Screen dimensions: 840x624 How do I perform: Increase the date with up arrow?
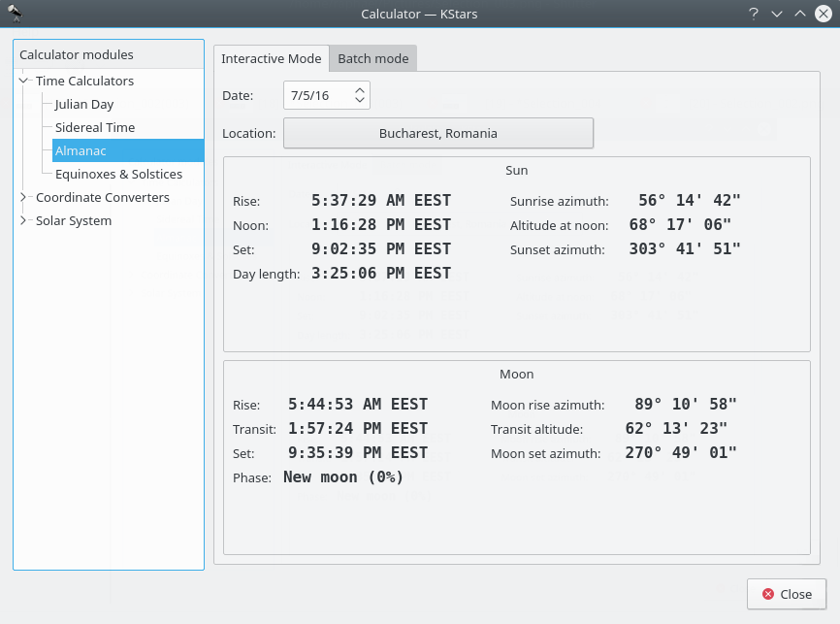(360, 90)
